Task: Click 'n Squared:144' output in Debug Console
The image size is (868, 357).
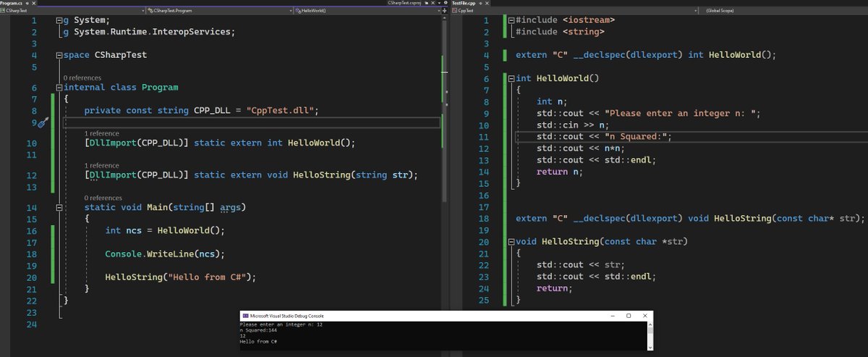Action: [258, 330]
